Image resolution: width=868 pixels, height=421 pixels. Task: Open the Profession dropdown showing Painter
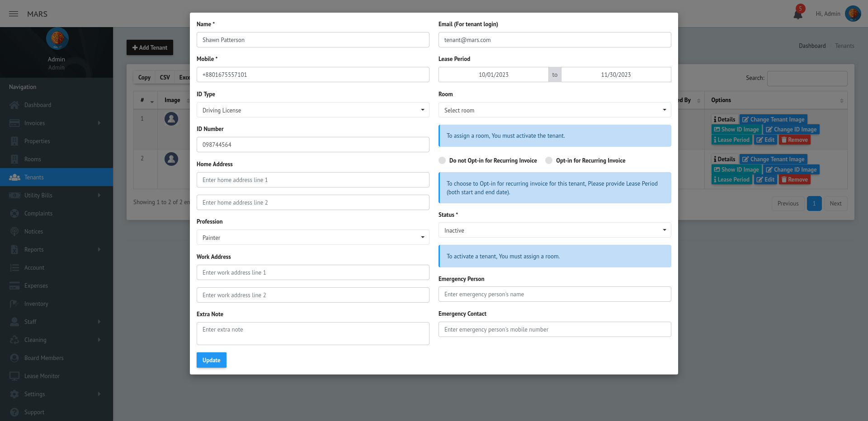[x=313, y=238]
